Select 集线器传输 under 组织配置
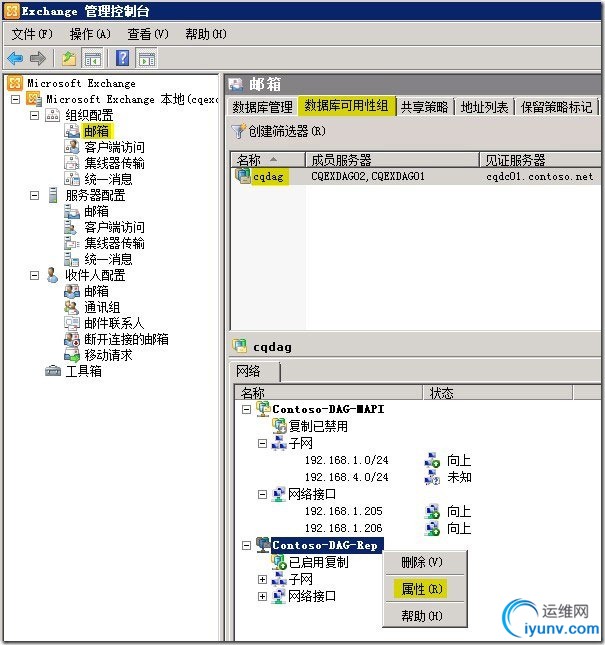605x645 pixels. point(114,163)
